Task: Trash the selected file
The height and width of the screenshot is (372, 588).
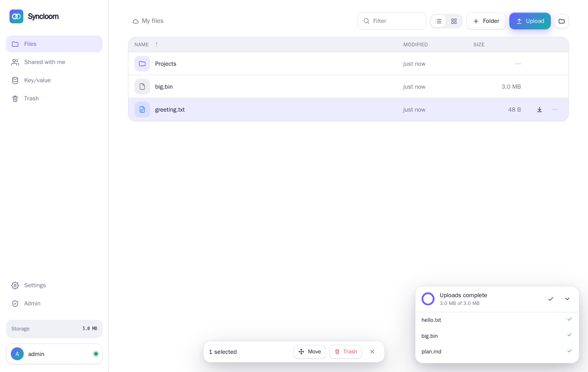Action: tap(345, 352)
